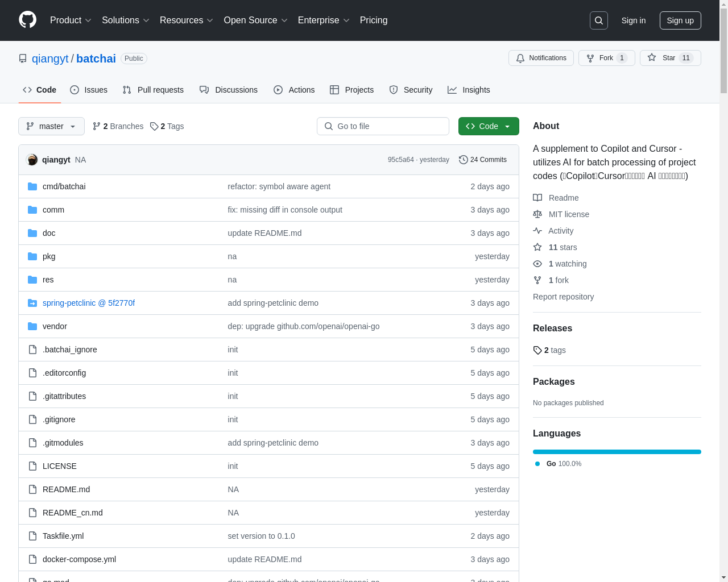Open the cmd/batchai folder icon
This screenshot has width=728, height=582.
tap(32, 186)
